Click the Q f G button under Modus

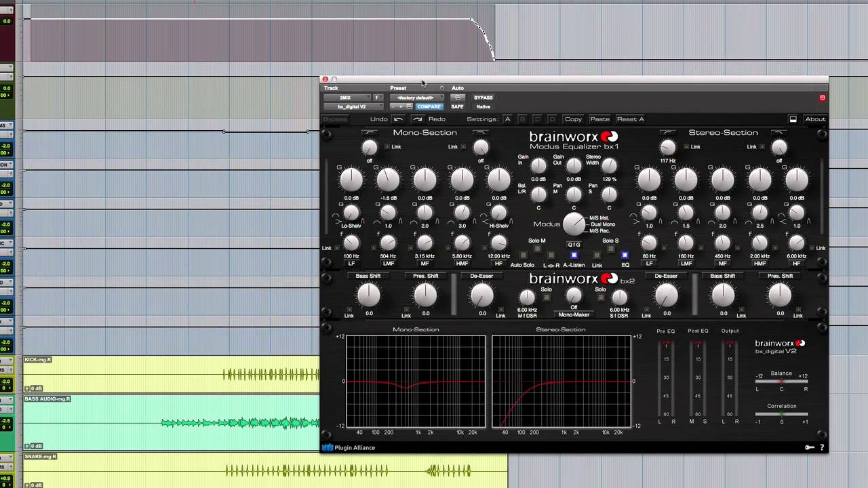point(574,245)
